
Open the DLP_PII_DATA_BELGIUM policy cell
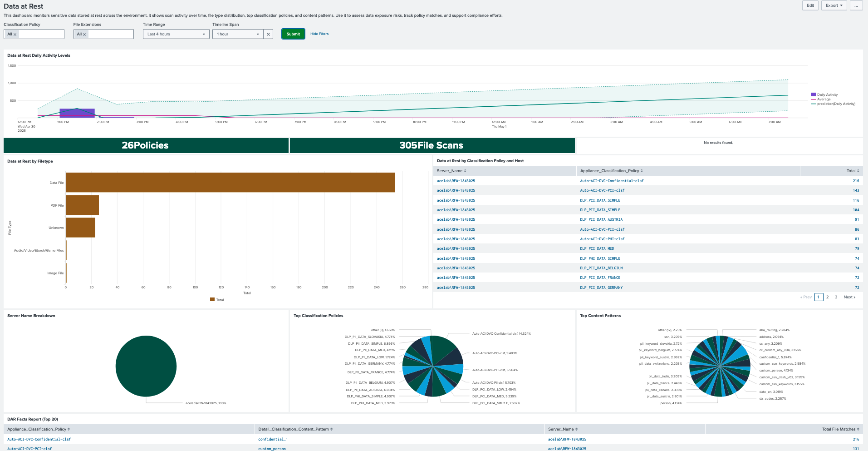pyautogui.click(x=601, y=268)
